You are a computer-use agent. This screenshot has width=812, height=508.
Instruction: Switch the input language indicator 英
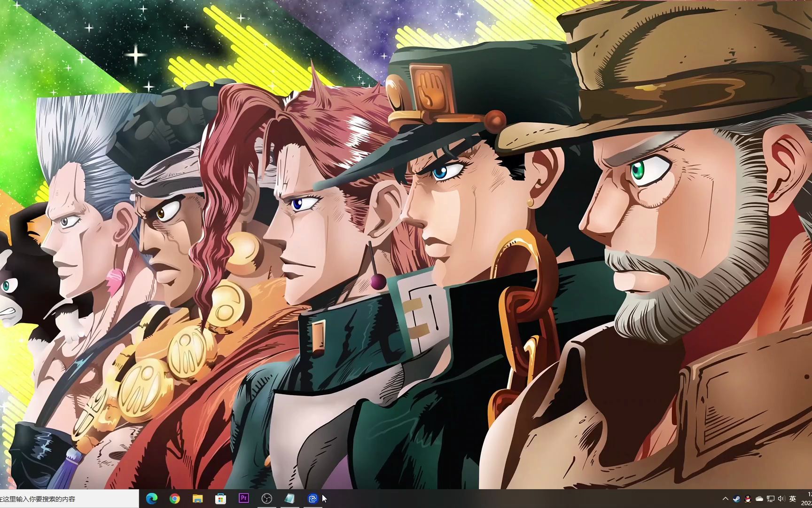point(792,499)
